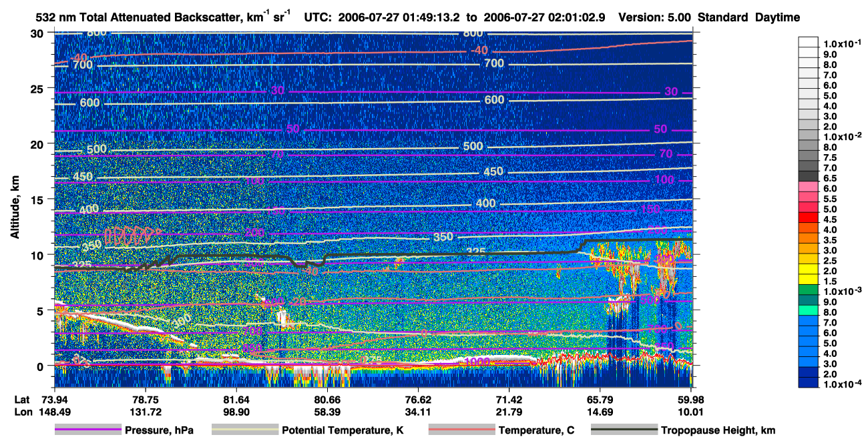Click latitude value 76.62
Screen dimensions: 868x445
coord(418,400)
